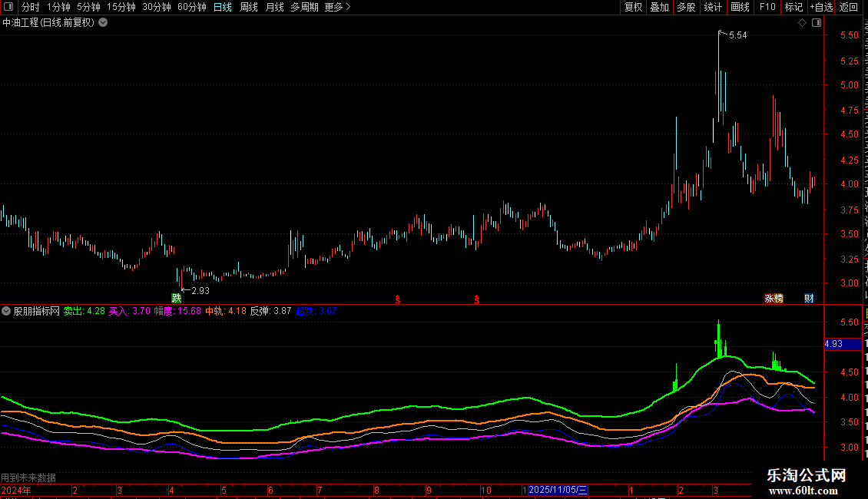
Task: Click the 中轨: 4.18 indicator value
Action: coord(226,312)
